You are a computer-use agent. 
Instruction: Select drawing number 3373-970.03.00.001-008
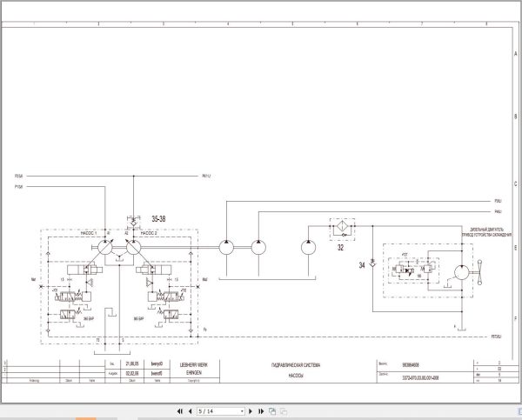pos(420,377)
